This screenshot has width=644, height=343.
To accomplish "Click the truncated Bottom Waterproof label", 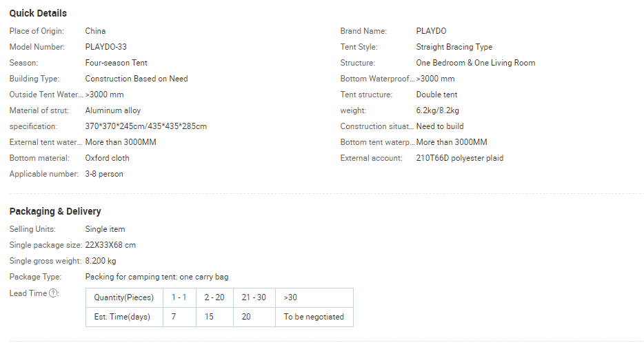I will pos(376,79).
